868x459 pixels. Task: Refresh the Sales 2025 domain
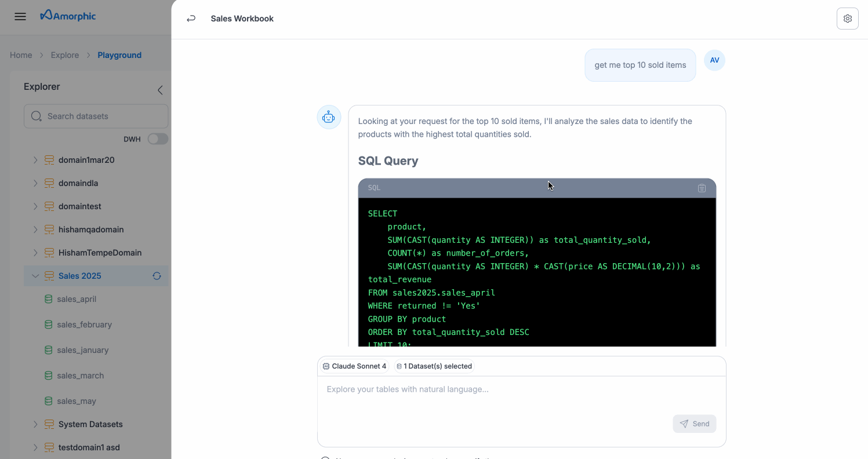157,276
